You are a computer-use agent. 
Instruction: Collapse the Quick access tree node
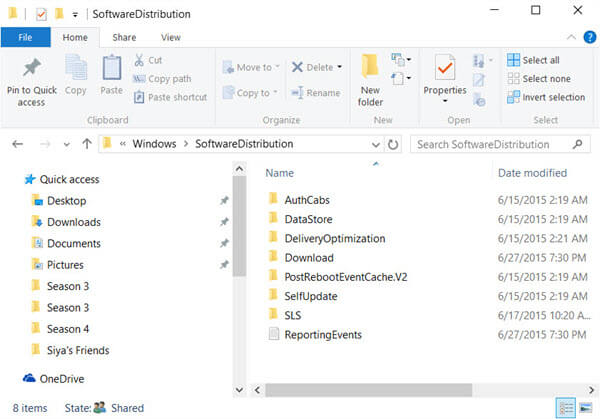tap(12, 180)
